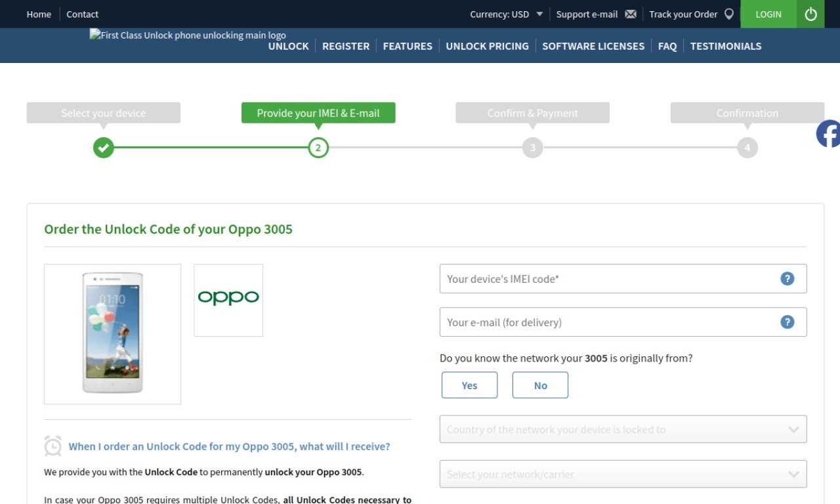This screenshot has width=840, height=504.
Task: Click the power icon beside LOGIN
Action: [x=810, y=14]
